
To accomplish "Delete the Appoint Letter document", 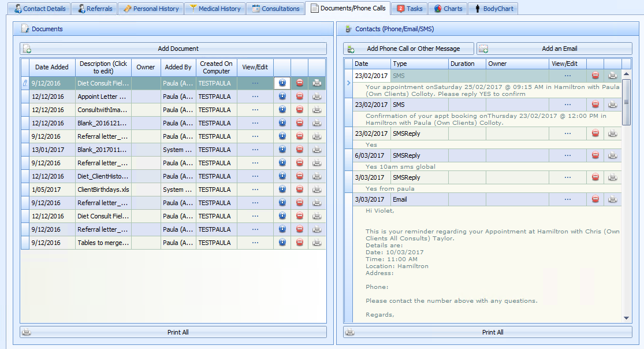I will [x=299, y=96].
